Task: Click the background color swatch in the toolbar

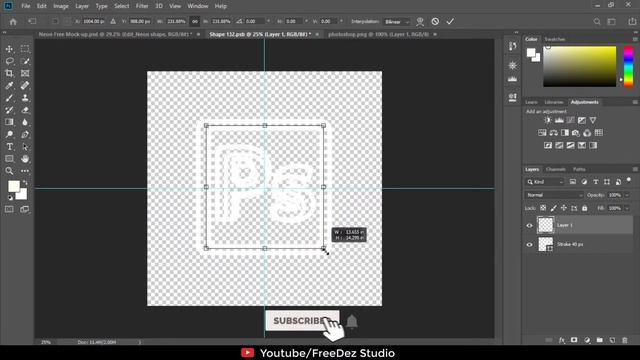Action: pyautogui.click(x=22, y=195)
